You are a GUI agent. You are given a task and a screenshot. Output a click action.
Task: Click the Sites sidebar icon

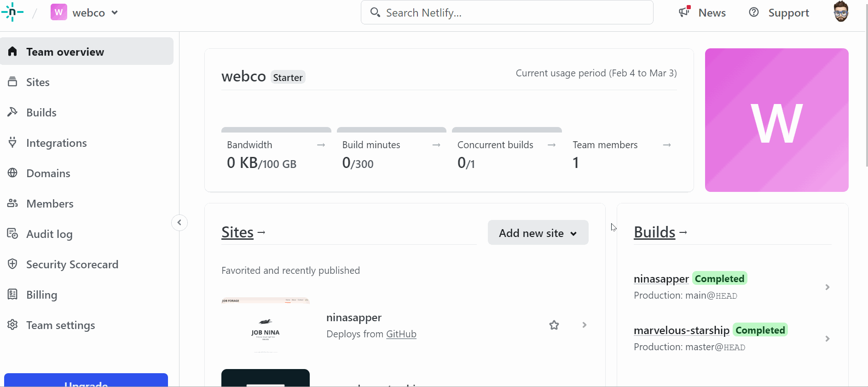coord(12,82)
